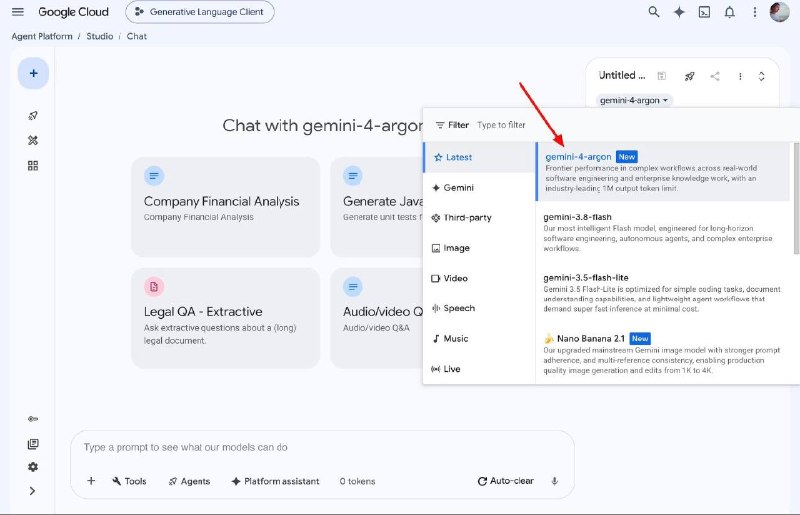The width and height of the screenshot is (800, 515).
Task: Open the Gemini sparkle assistant icon
Action: point(679,12)
